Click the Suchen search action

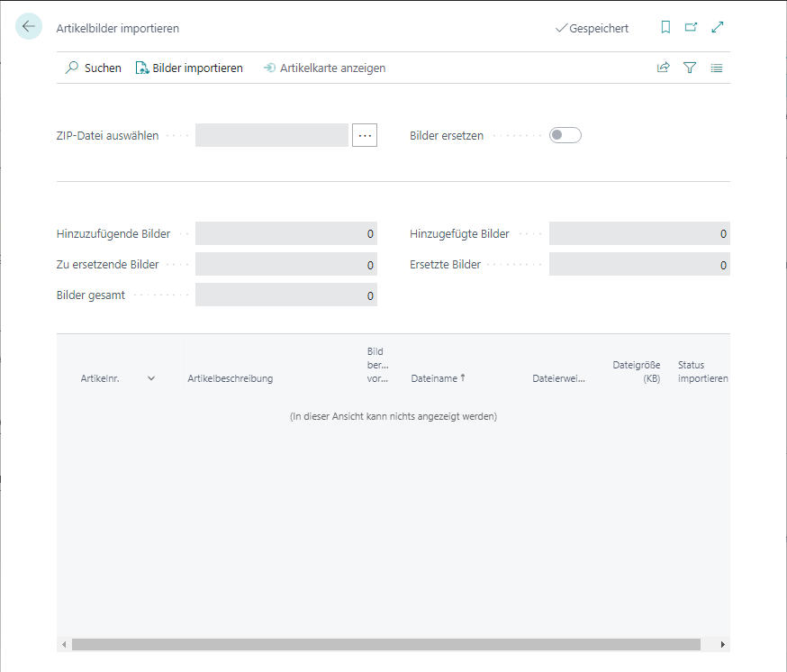94,68
